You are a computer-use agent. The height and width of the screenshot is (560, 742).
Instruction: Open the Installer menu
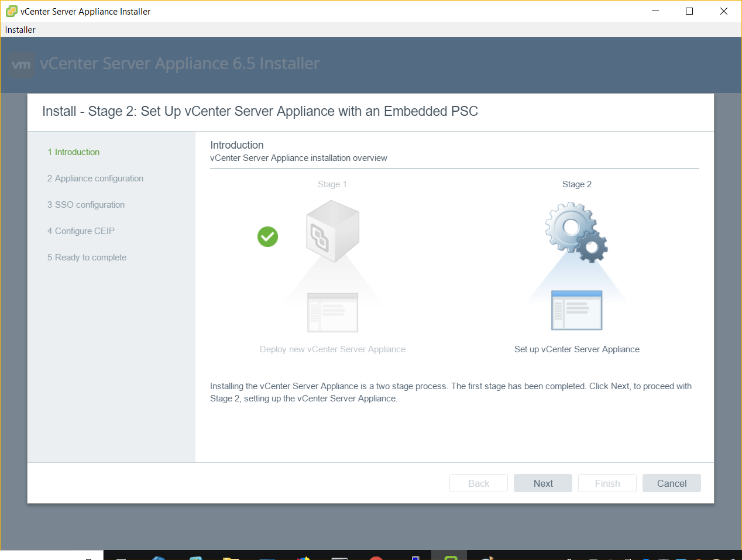tap(20, 30)
